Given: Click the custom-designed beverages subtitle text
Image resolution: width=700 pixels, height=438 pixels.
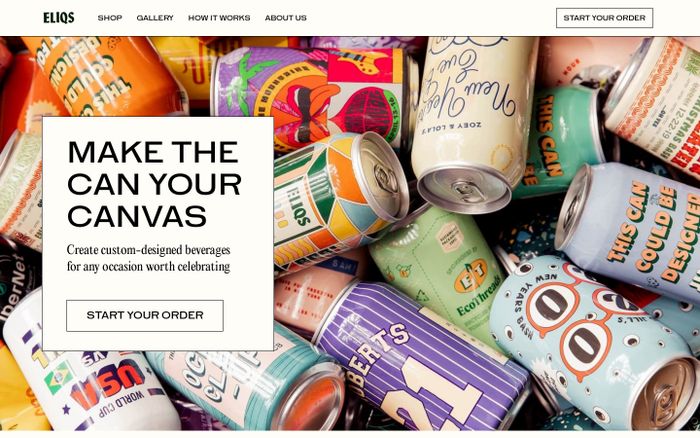Looking at the screenshot, I should (149, 258).
